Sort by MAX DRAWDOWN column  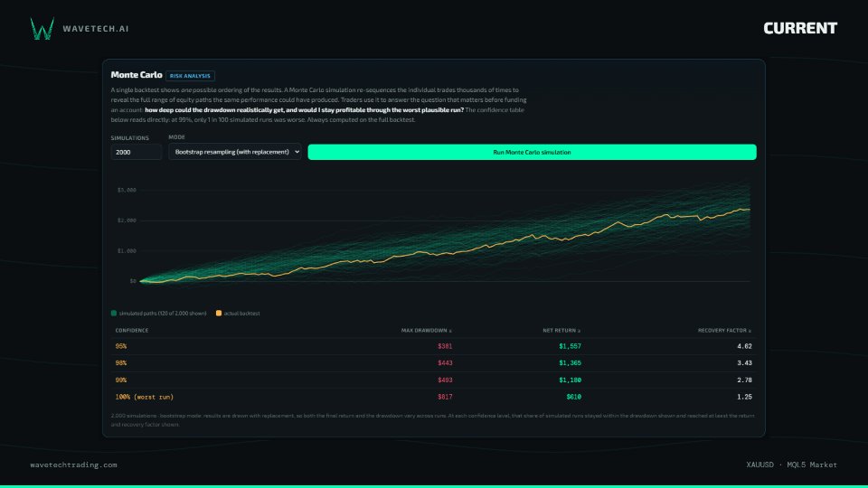pos(426,331)
